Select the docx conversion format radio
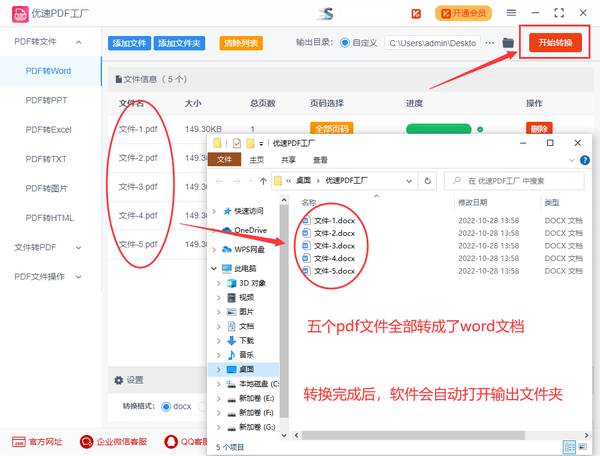This screenshot has height=456, width=600. pyautogui.click(x=166, y=406)
